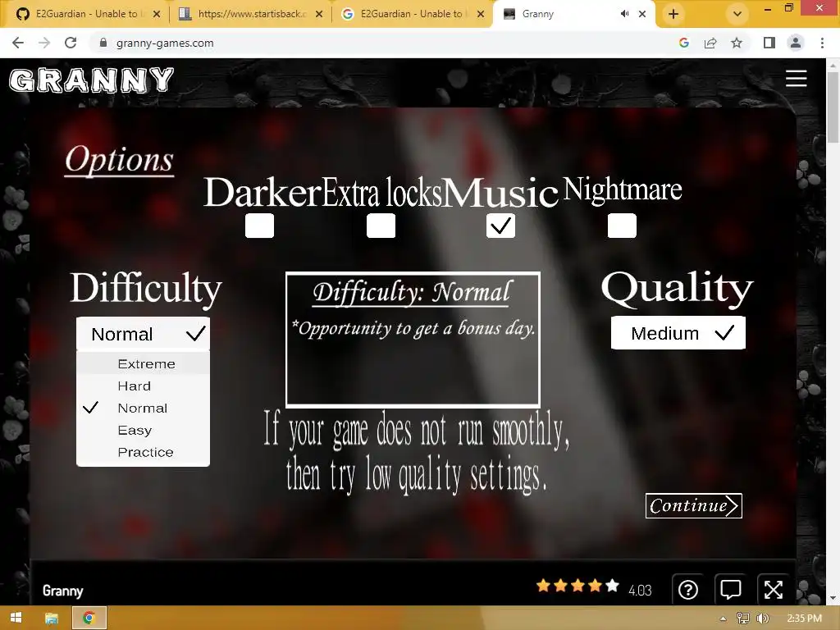Screen dimensions: 840x630
Task: Enable the Nightmare checkbox
Action: (x=622, y=226)
